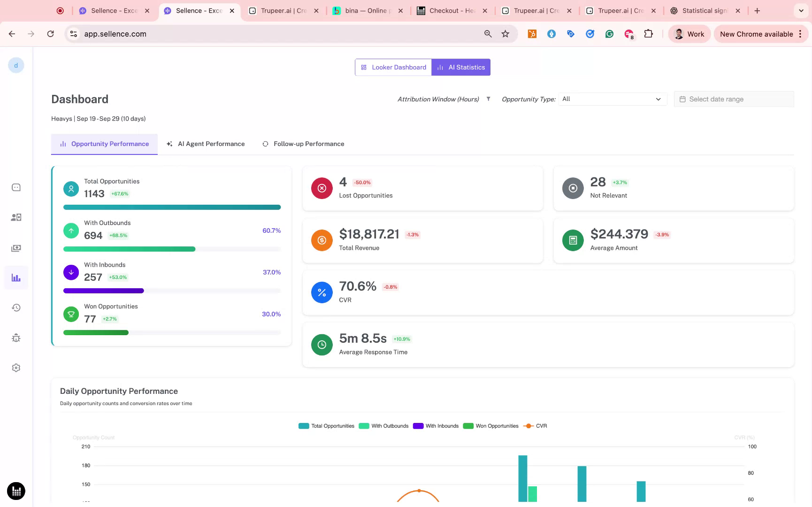
Task: Toggle Total Opportunities series in chart legend
Action: (327, 426)
